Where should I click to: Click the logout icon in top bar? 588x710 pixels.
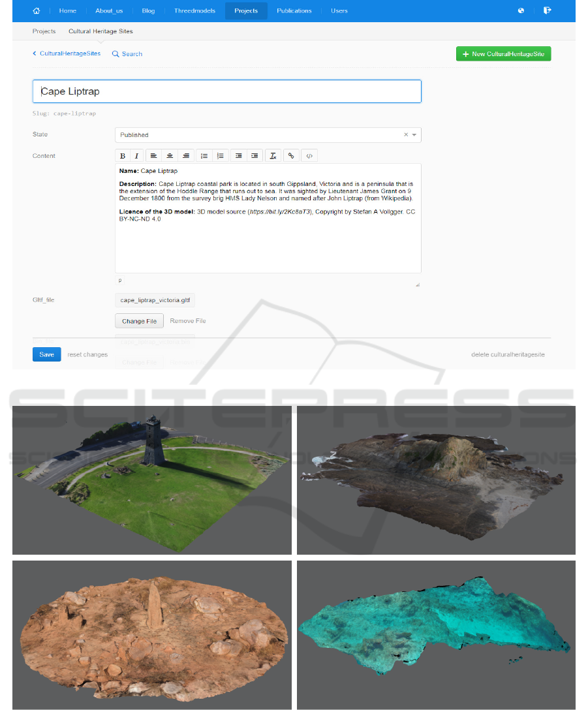[x=547, y=10]
